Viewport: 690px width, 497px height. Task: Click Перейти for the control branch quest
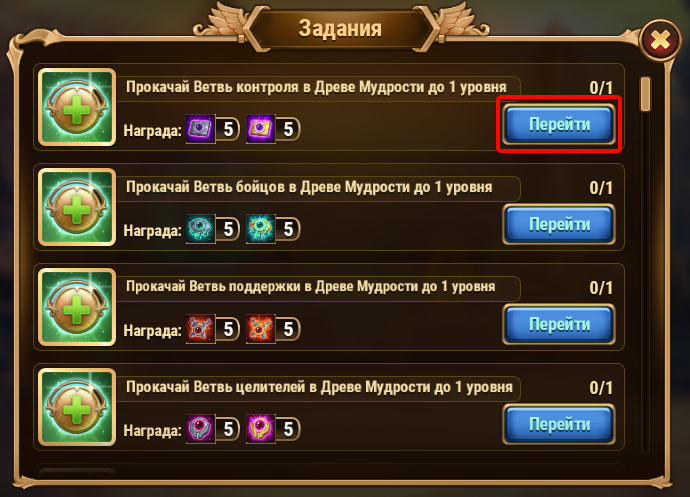pos(559,125)
